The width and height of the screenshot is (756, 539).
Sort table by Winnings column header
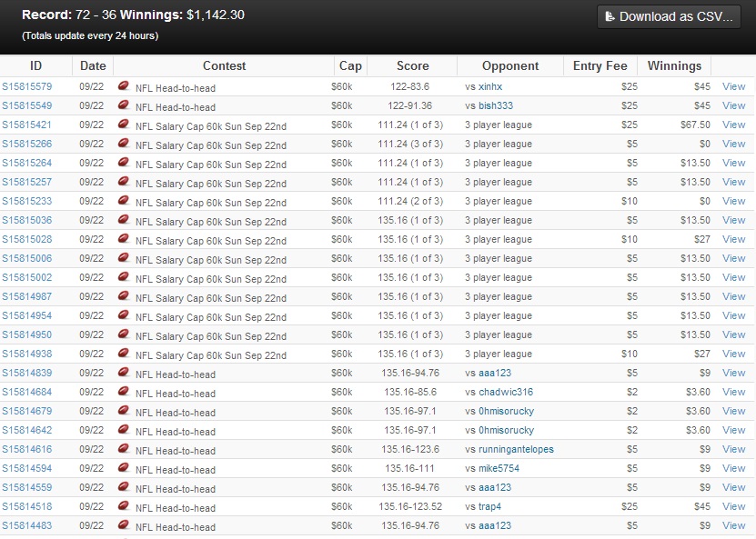[x=674, y=65]
